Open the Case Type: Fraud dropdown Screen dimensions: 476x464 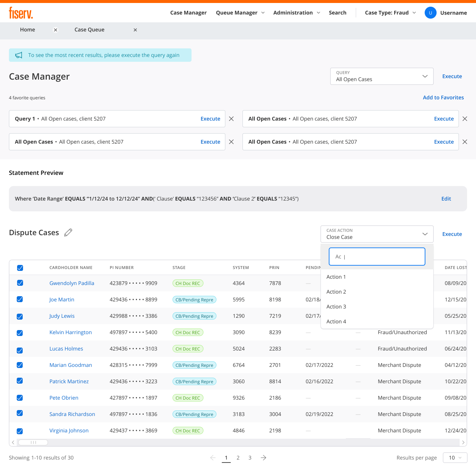(x=390, y=13)
